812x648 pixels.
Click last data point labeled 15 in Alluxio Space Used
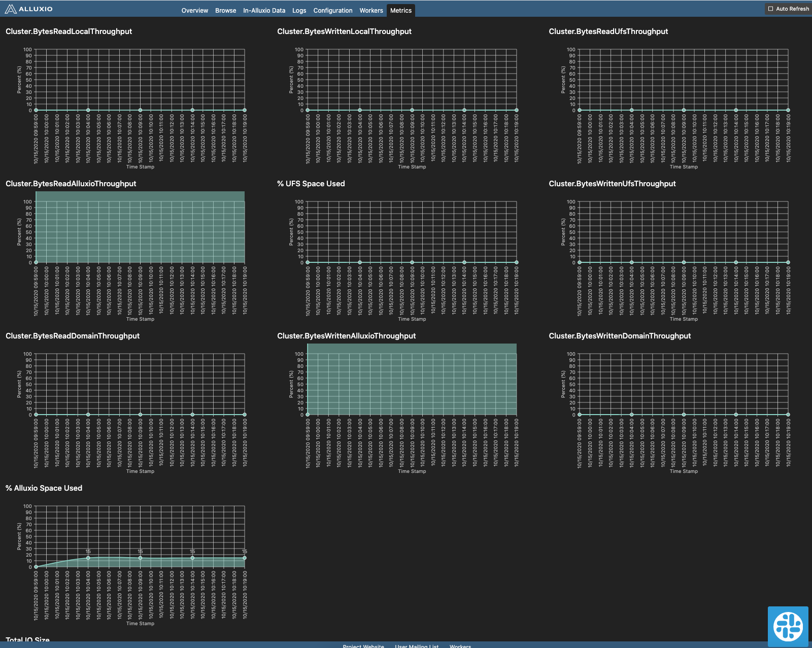point(245,558)
